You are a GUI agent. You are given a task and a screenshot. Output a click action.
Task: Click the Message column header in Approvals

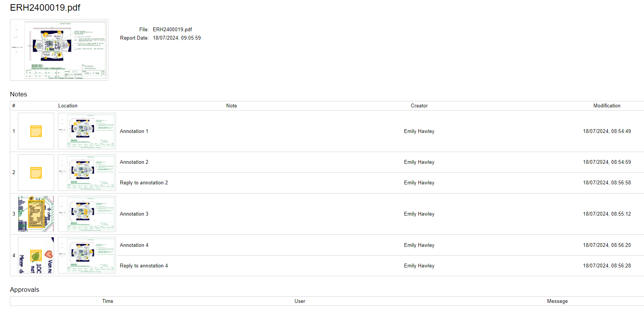click(x=557, y=301)
